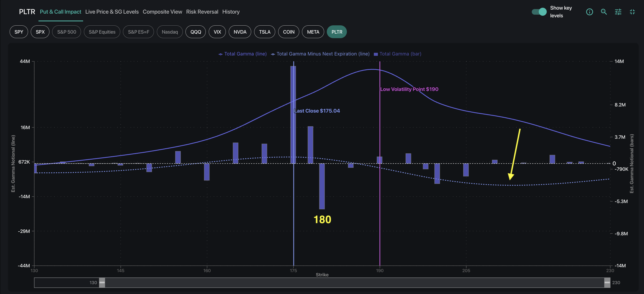Switch to the History tab
This screenshot has width=644, height=294.
(x=231, y=12)
